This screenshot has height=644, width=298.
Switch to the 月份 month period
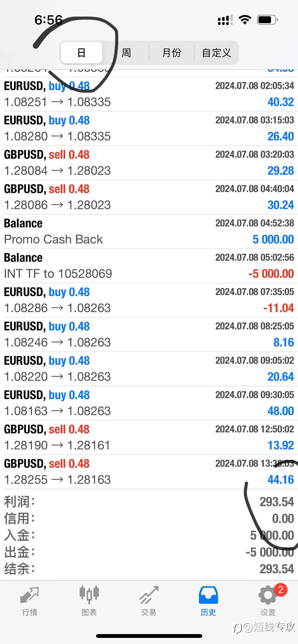[x=172, y=53]
